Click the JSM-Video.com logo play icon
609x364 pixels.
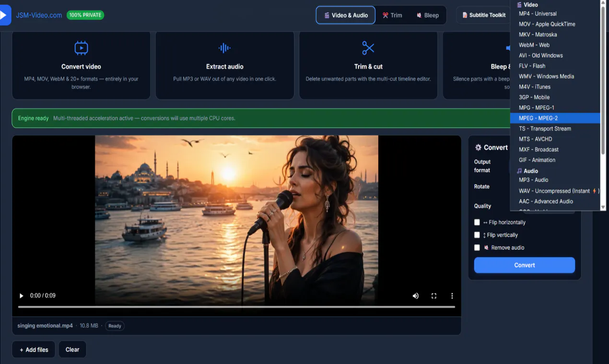pos(4,15)
